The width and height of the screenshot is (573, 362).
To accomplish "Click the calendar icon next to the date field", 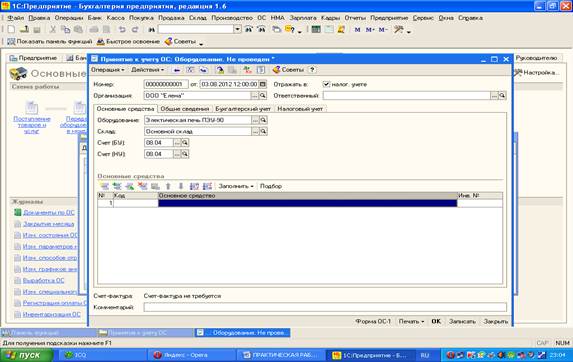I will 262,84.
